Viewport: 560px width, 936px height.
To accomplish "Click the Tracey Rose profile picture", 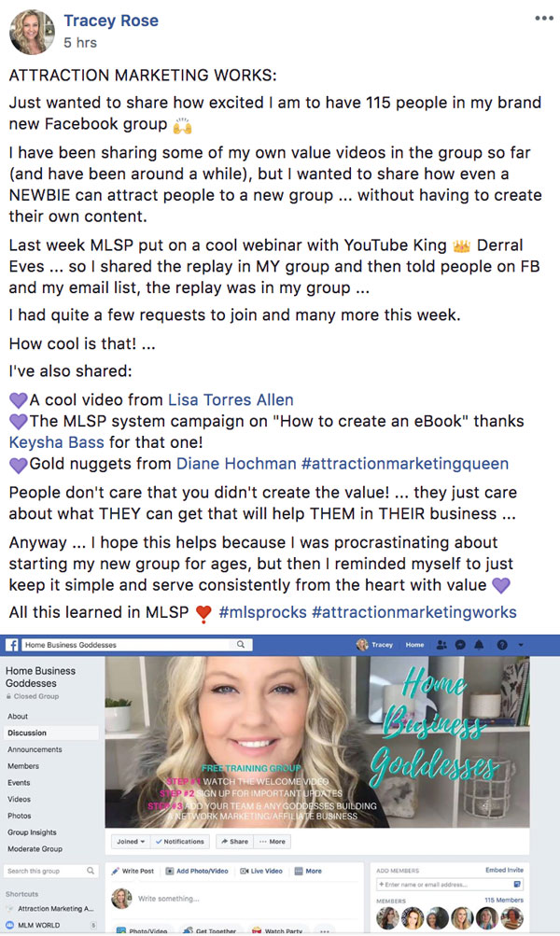I will (32, 32).
